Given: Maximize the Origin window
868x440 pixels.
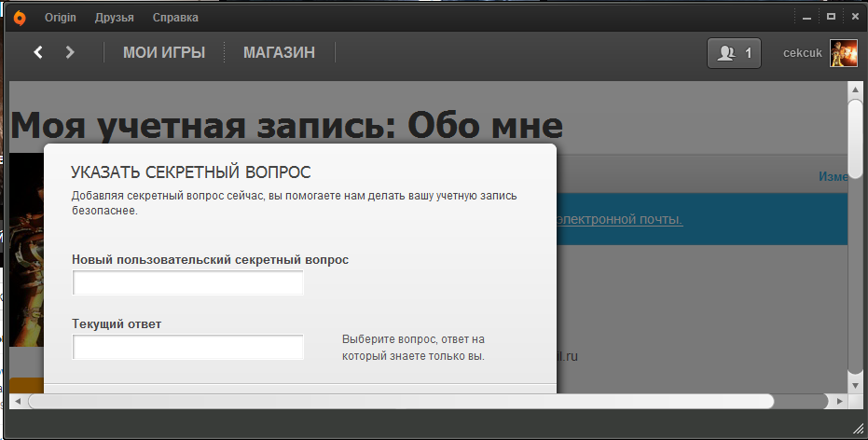Looking at the screenshot, I should [x=831, y=16].
